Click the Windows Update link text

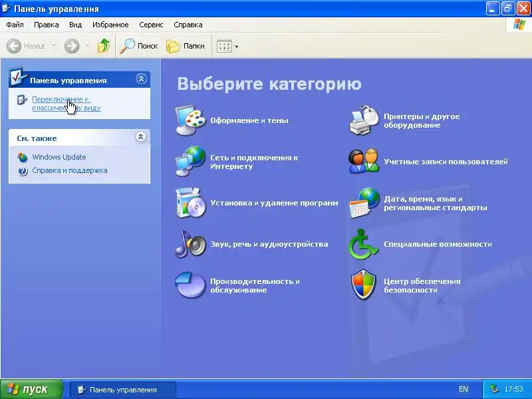[59, 157]
